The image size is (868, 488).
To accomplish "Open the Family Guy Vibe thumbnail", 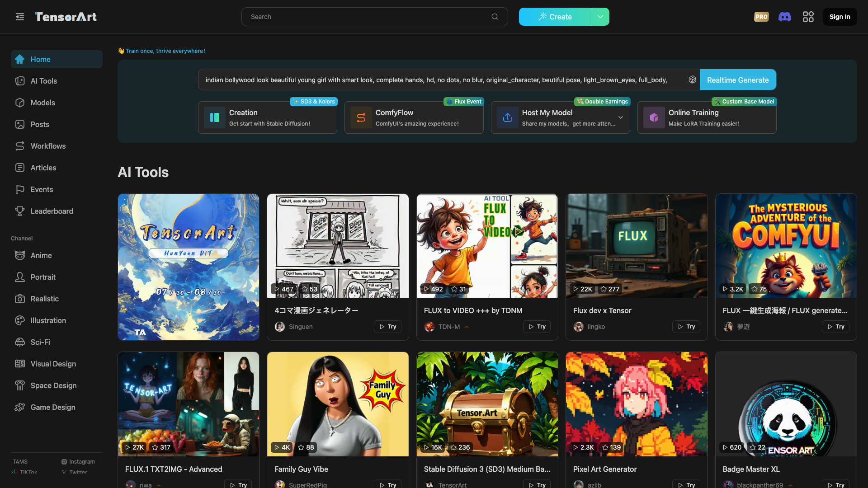I will pyautogui.click(x=338, y=404).
